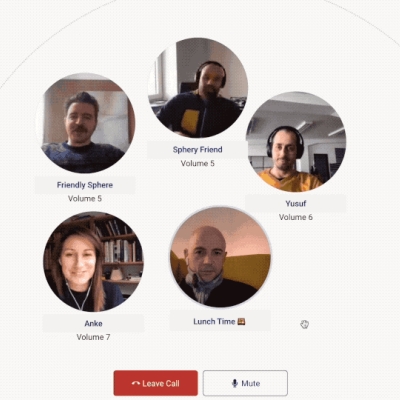Screen dimensions: 400x400
Task: Click the grab hand cursor icon
Action: coord(304,324)
